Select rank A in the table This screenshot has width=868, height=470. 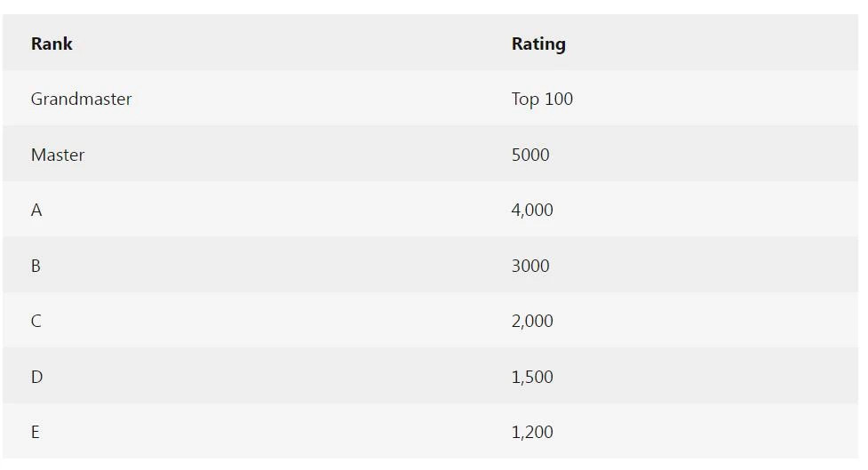[x=36, y=210]
